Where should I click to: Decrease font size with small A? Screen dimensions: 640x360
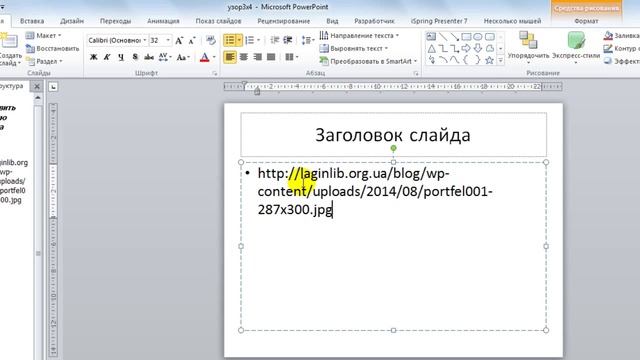191,40
